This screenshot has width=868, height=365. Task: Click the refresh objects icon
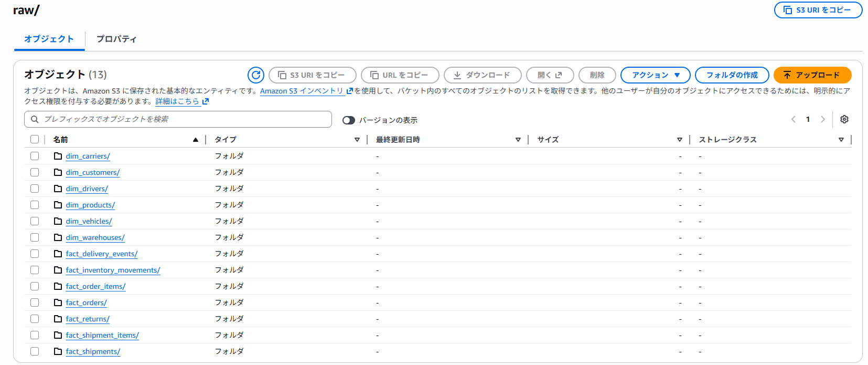click(256, 75)
